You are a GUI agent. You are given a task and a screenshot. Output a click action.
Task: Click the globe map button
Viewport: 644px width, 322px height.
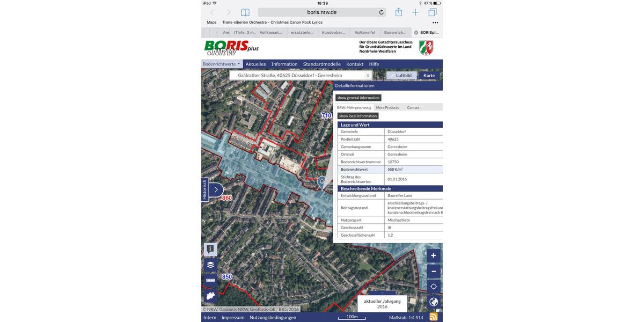(x=434, y=302)
